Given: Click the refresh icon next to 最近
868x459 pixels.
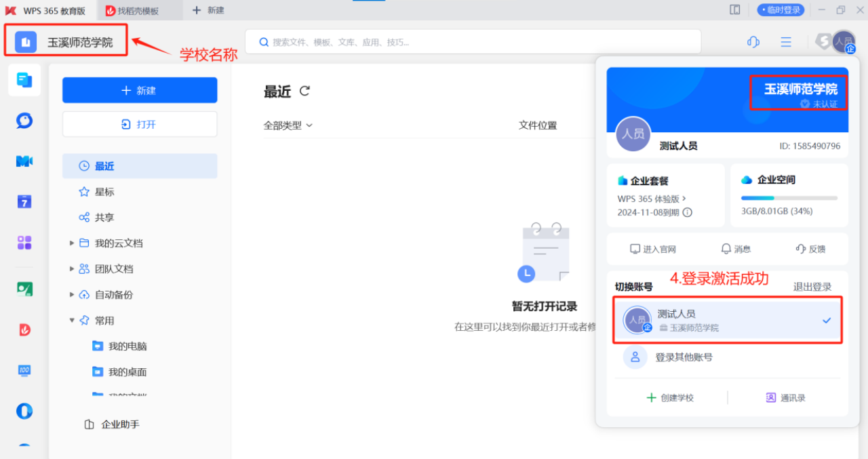Looking at the screenshot, I should (x=305, y=91).
